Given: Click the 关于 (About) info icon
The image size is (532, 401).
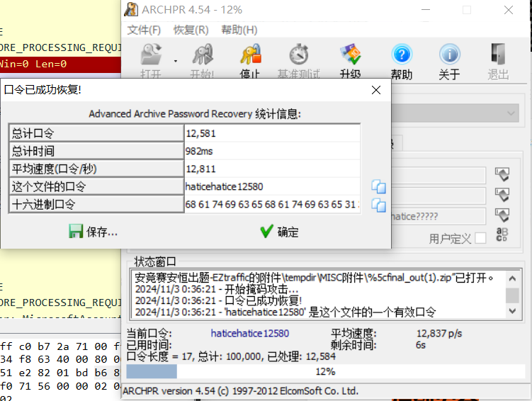Looking at the screenshot, I should point(449,60).
